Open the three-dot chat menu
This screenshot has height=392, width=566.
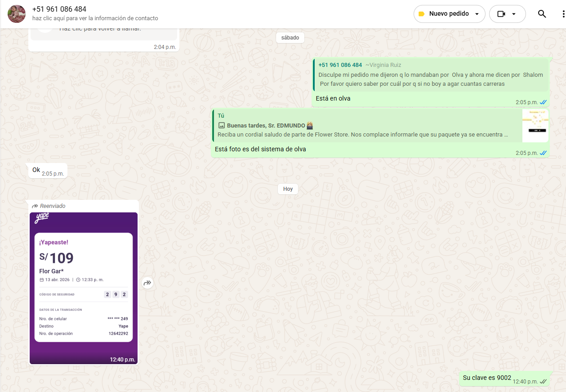[562, 14]
